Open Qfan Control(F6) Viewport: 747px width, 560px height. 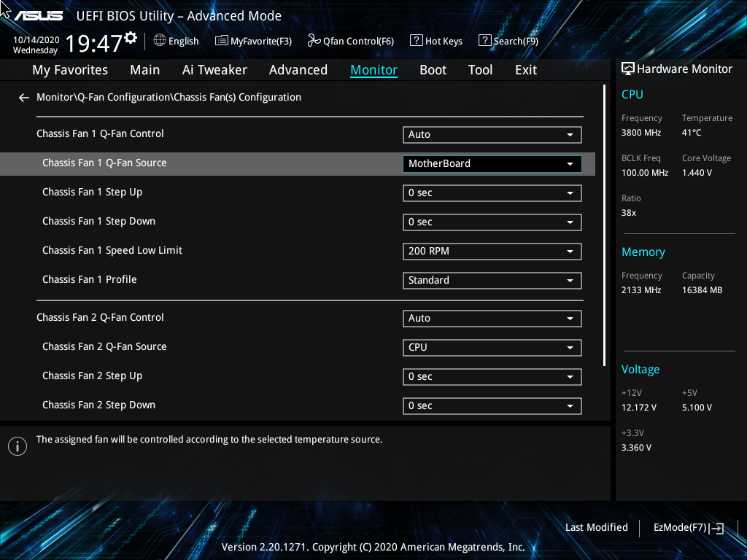click(351, 41)
